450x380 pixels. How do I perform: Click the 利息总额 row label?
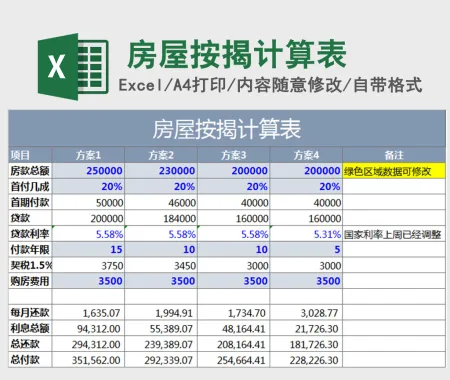(30, 328)
